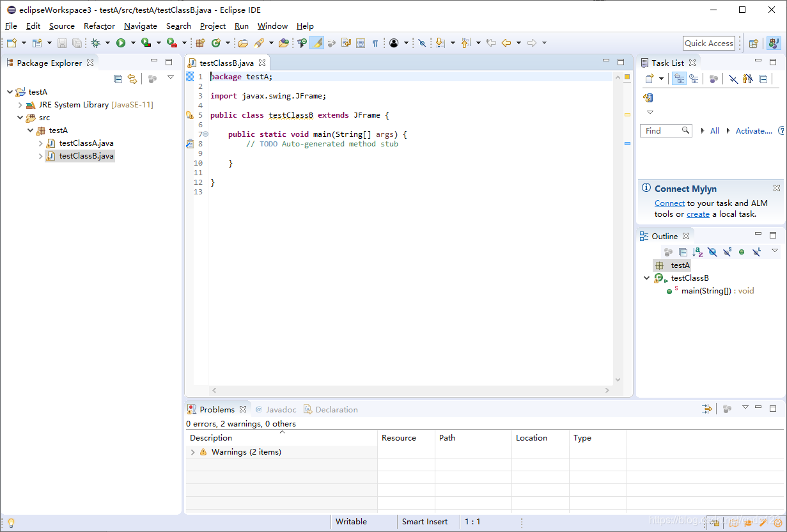
Task: Open the Navigate menu
Action: 141,26
